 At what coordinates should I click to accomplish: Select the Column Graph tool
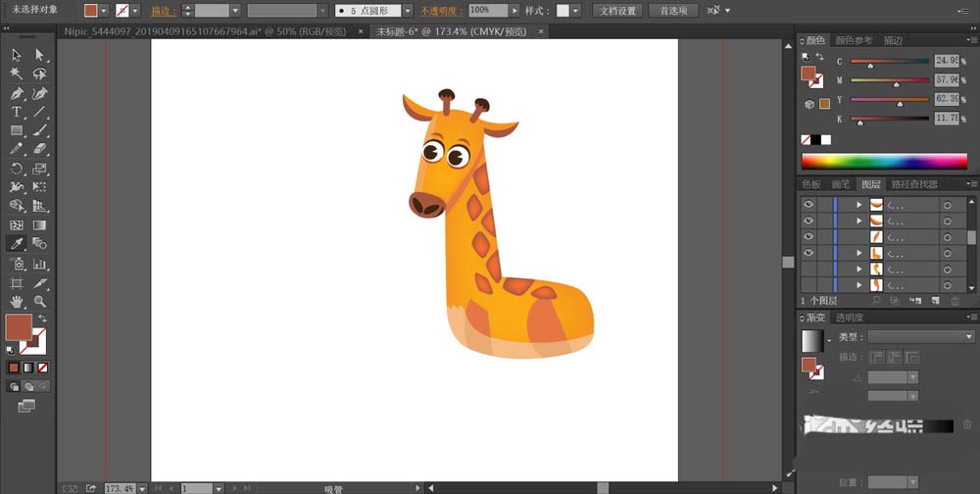(40, 264)
